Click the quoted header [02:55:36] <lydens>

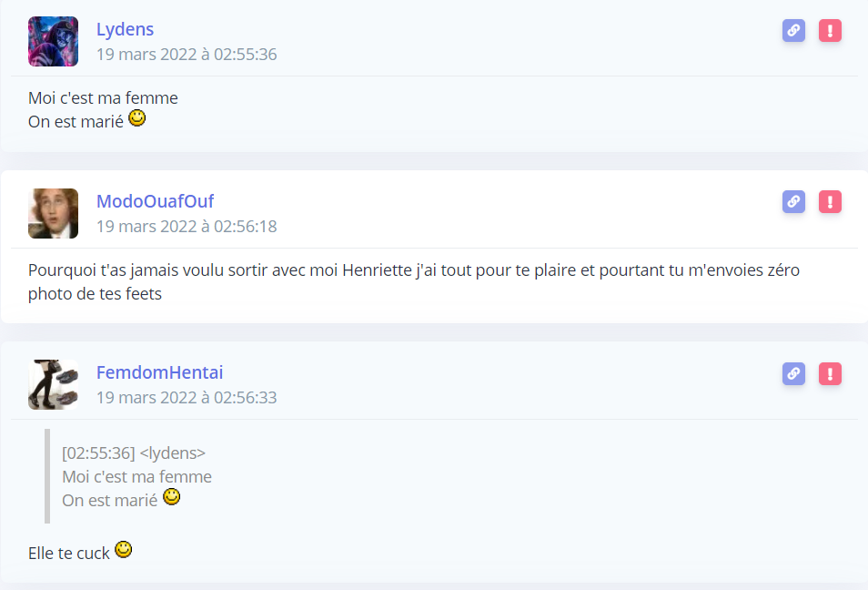coord(134,453)
